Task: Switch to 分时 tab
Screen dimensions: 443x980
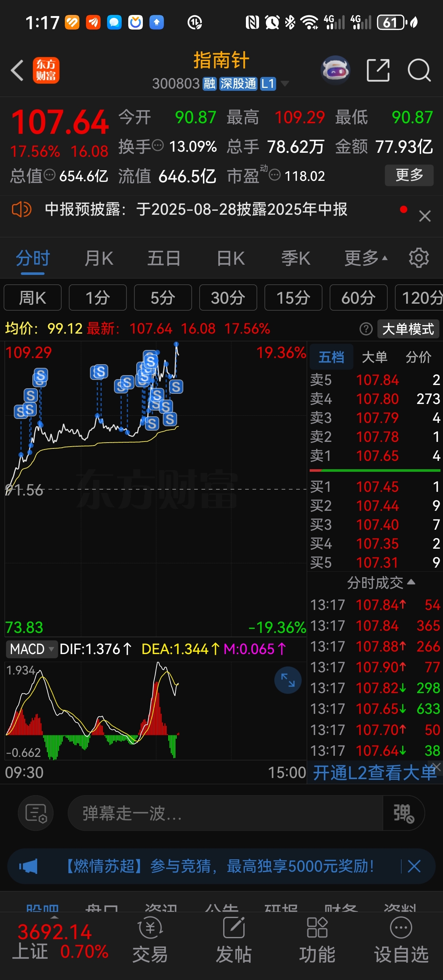Action: (33, 258)
